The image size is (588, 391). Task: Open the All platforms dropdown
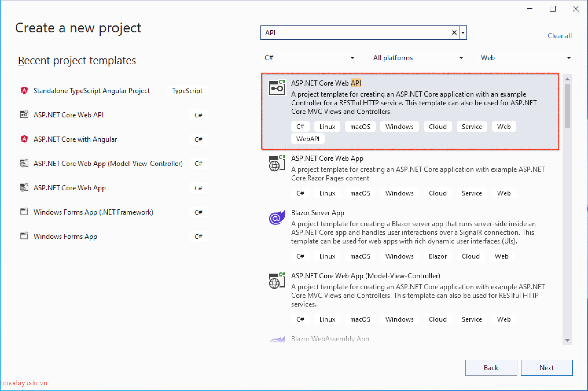coord(461,58)
